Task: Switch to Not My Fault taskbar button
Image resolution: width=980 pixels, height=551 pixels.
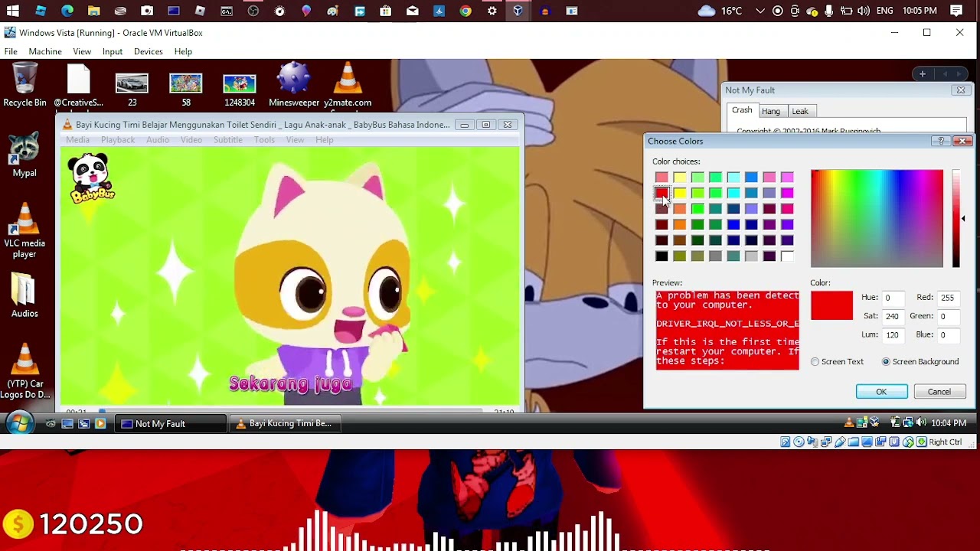Action: point(170,423)
